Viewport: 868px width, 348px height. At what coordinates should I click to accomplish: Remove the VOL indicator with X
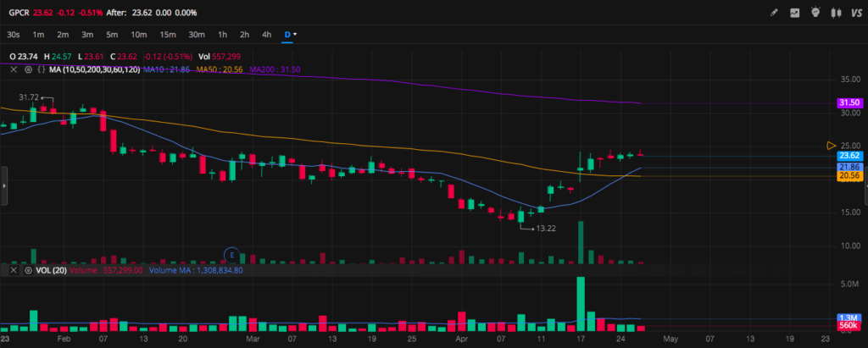(13, 271)
